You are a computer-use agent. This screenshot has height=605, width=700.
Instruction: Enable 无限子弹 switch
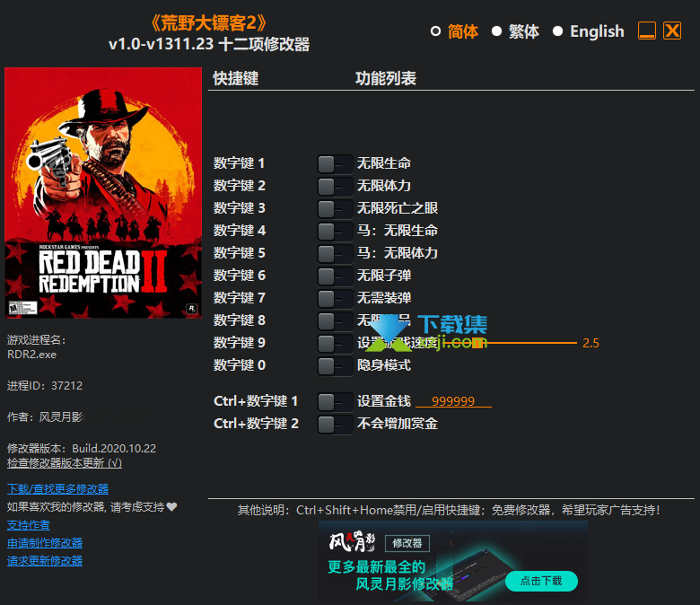coord(335,276)
